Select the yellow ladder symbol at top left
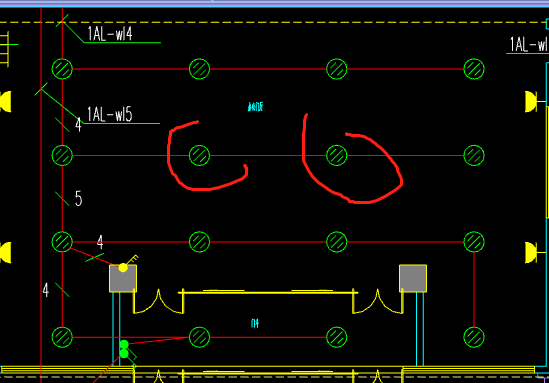 coord(4,48)
